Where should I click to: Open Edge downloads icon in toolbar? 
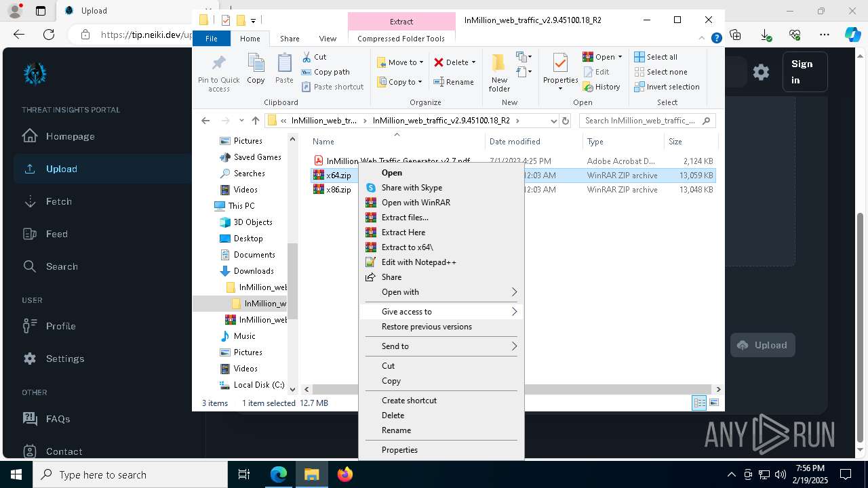tap(765, 35)
